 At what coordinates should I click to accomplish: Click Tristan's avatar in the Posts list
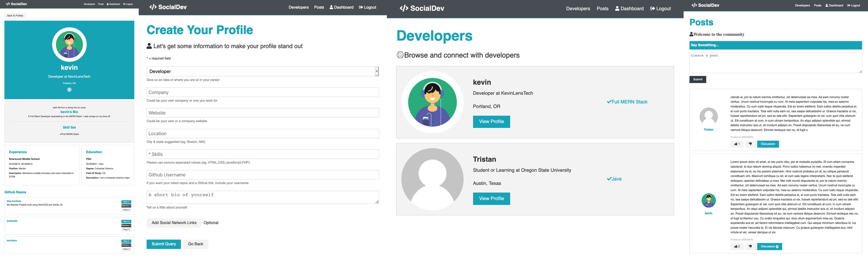pyautogui.click(x=709, y=117)
